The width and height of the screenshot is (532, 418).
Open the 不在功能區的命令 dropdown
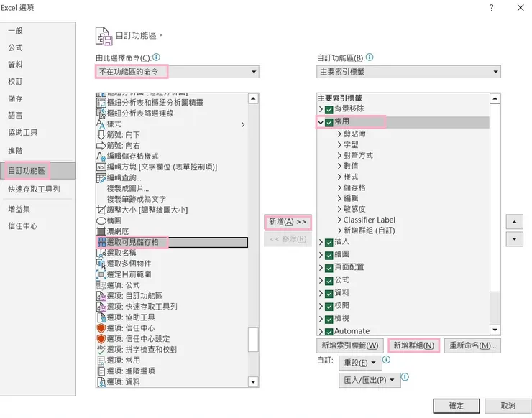(x=177, y=72)
